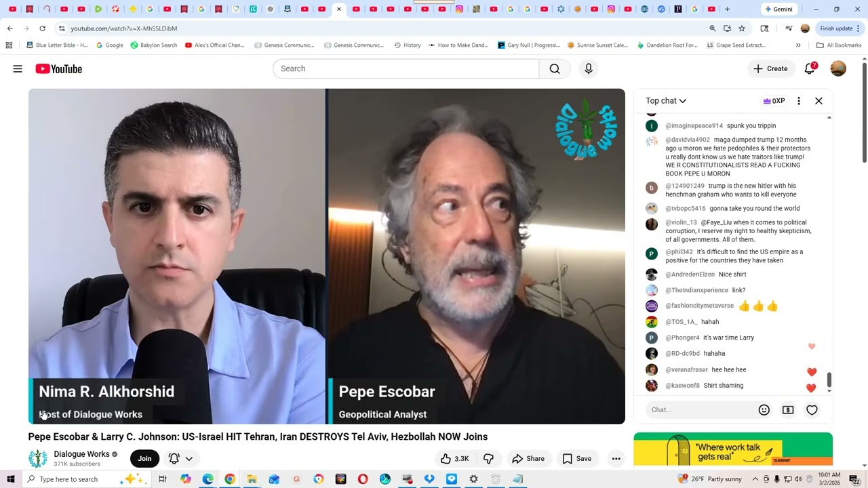Open Gary Null bookmark
Image resolution: width=868 pixels, height=488 pixels.
coord(529,45)
